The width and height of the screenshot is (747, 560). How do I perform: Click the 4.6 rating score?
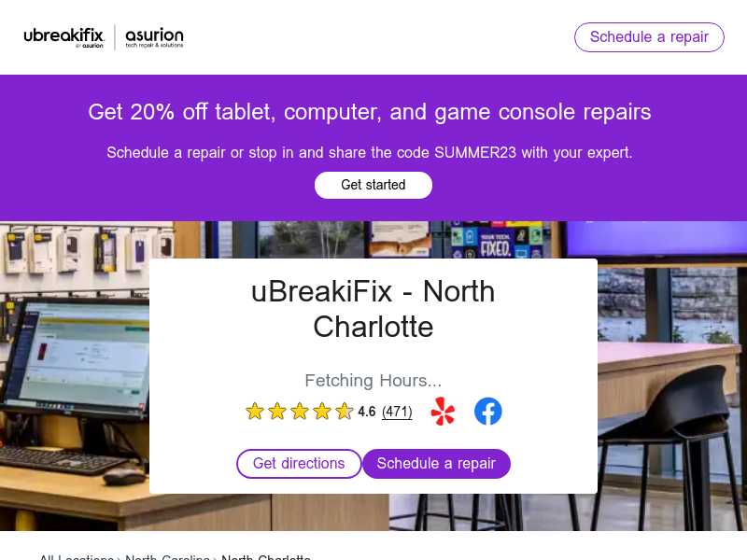coord(366,412)
